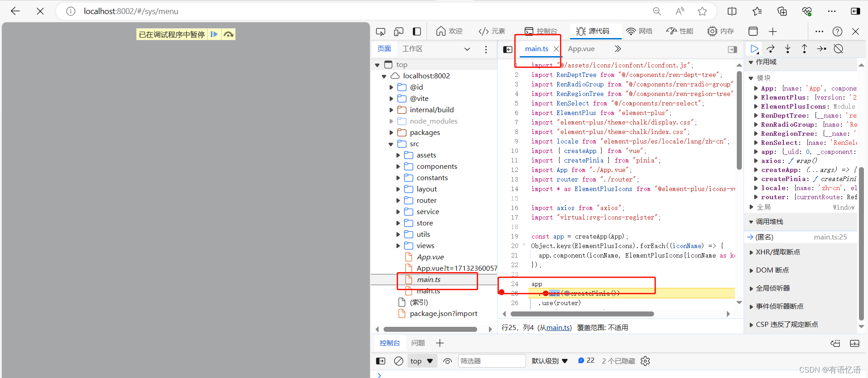Select the italic main.ts file in tree
The width and height of the screenshot is (868, 378).
(x=428, y=280)
